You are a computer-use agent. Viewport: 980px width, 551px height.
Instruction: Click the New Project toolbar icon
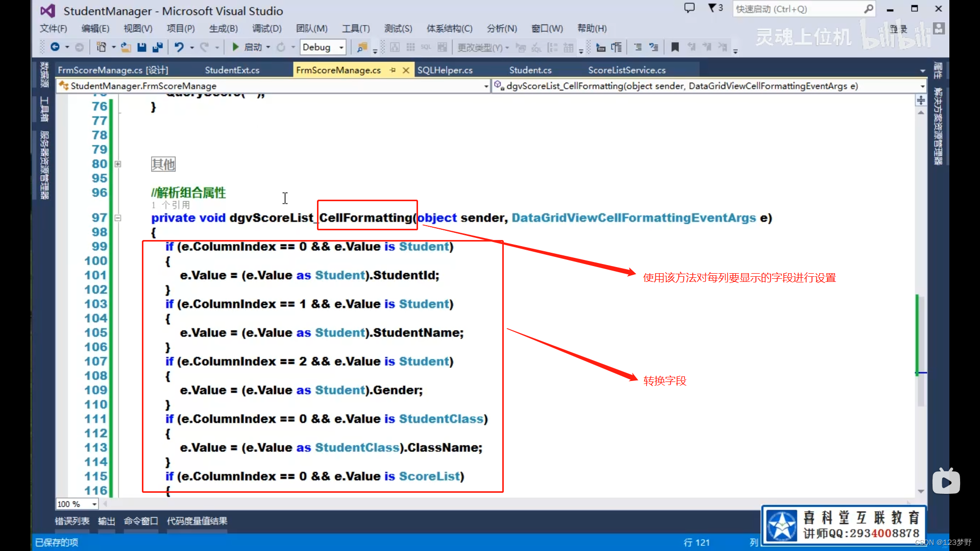tap(101, 47)
